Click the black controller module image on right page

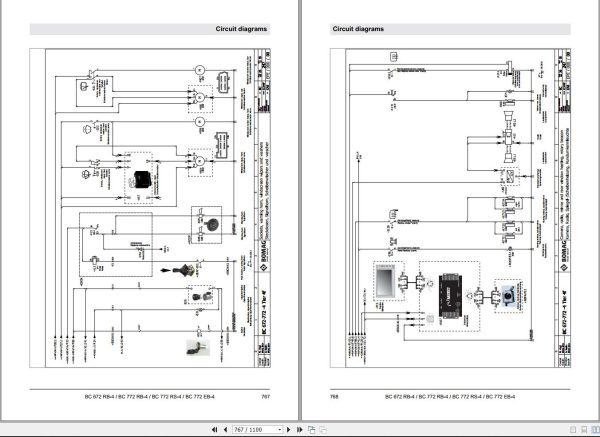tap(451, 296)
